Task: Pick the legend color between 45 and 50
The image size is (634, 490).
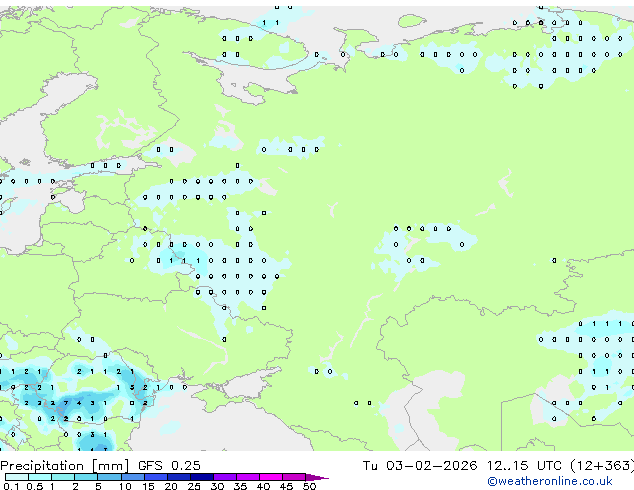Action: 294,477
